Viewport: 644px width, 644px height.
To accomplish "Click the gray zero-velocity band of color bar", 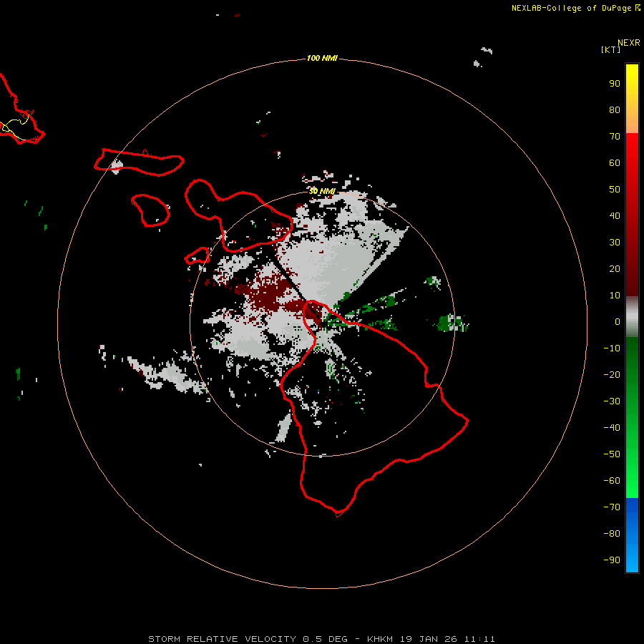I will [632, 317].
